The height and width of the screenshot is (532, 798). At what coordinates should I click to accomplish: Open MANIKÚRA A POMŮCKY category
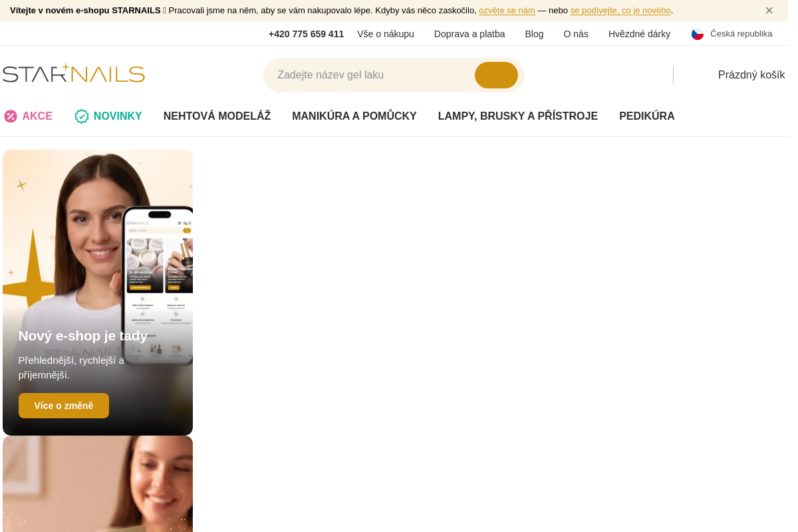click(354, 116)
